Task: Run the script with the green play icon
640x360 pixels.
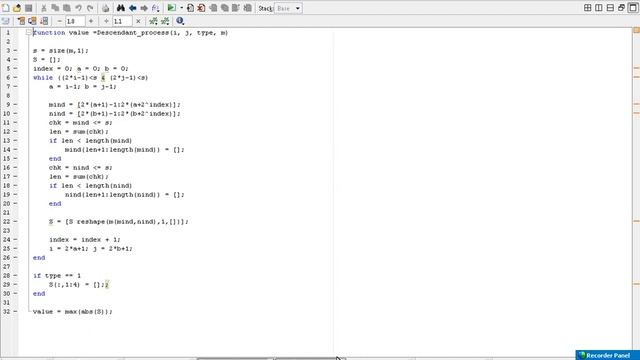Action: (171, 8)
